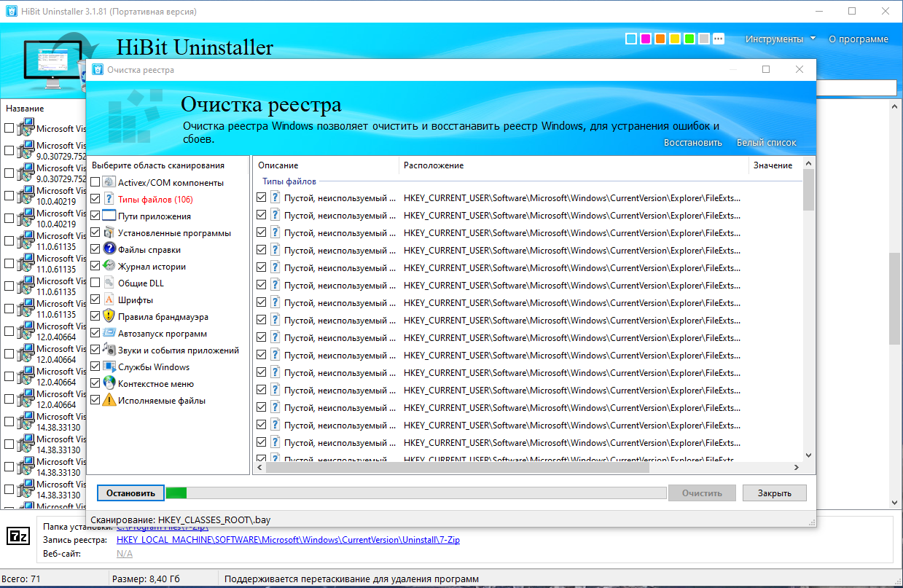Image resolution: width=903 pixels, height=588 pixels.
Task: Click the Значение column header
Action: (x=775, y=165)
